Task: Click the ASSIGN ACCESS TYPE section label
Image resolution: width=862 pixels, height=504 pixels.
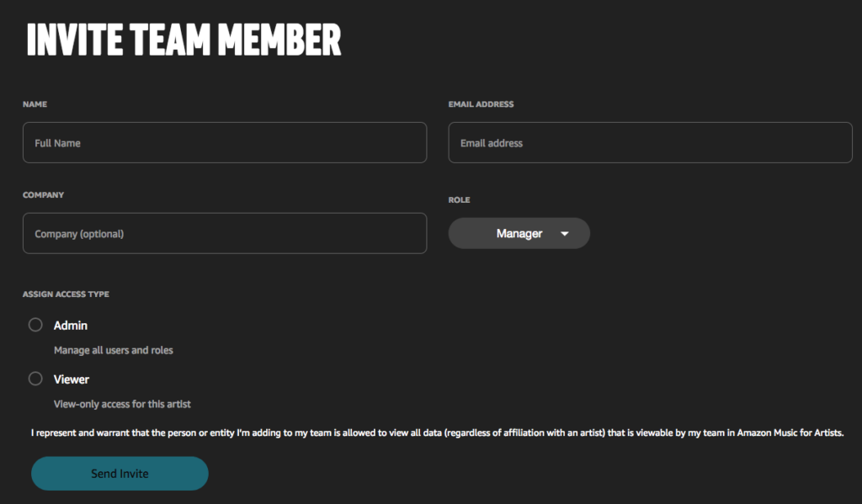Action: point(66,294)
